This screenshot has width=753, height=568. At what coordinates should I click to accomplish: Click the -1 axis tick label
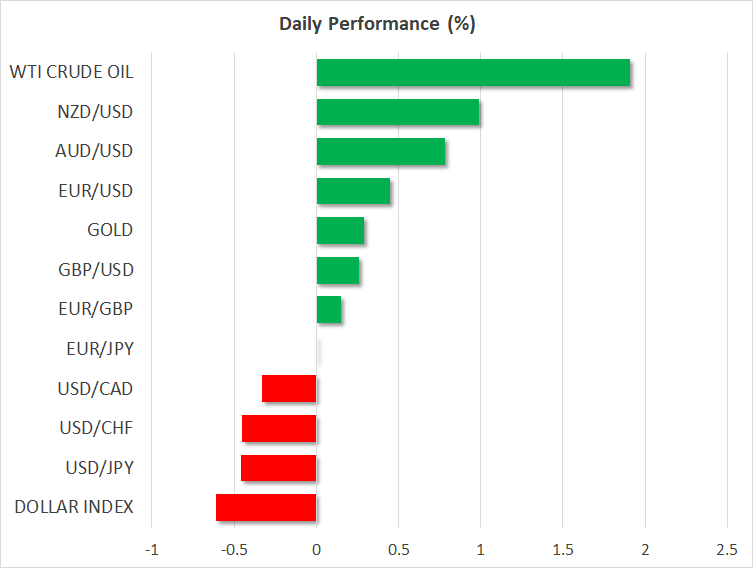tap(152, 550)
